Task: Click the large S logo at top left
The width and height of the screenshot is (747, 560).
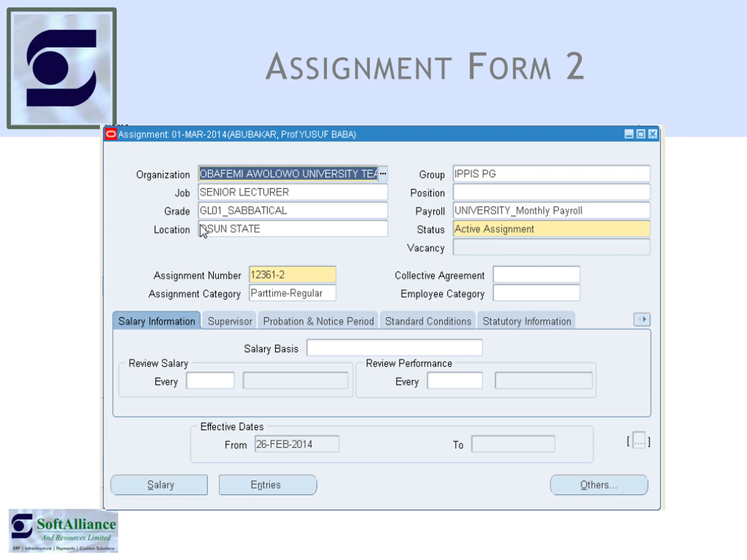Action: (62, 68)
